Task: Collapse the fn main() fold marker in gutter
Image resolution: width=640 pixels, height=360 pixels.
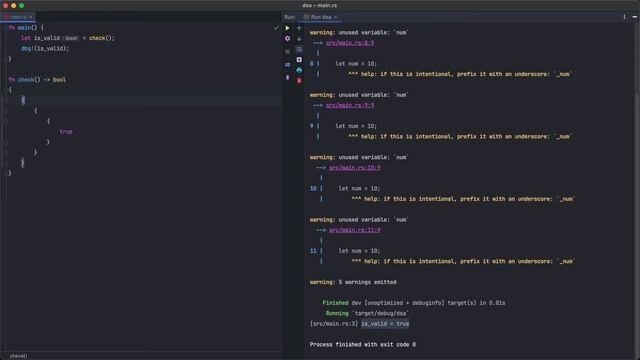Action: (5, 28)
